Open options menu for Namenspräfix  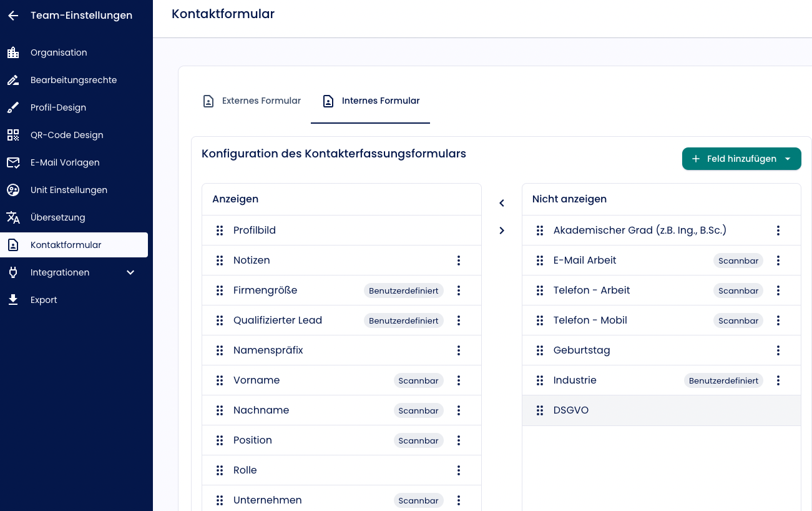pyautogui.click(x=459, y=350)
